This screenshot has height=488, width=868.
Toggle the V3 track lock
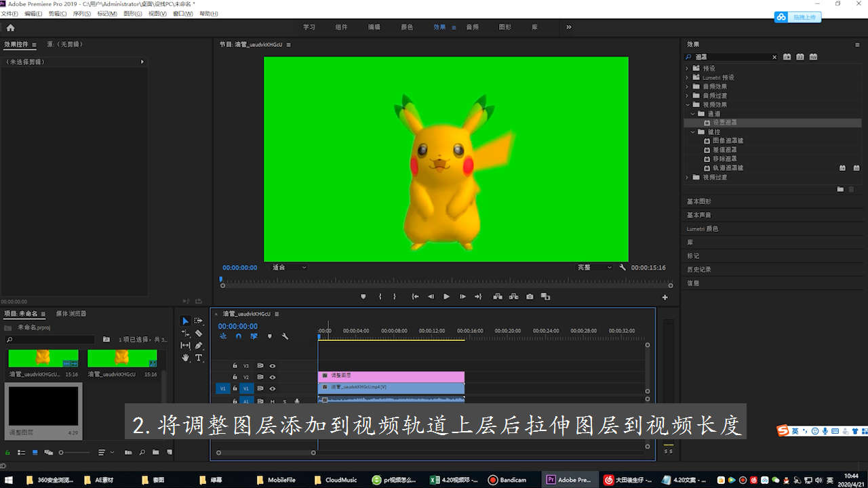235,366
